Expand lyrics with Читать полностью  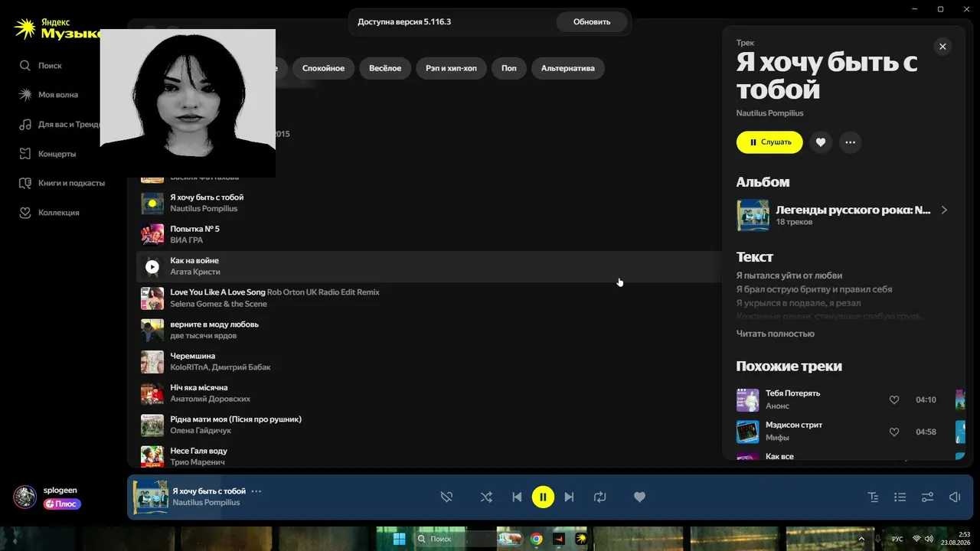[x=776, y=334]
